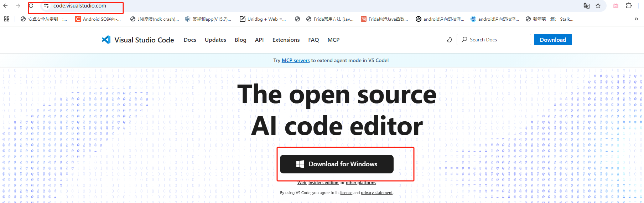
Task: Click the Download for Windows button
Action: click(337, 164)
